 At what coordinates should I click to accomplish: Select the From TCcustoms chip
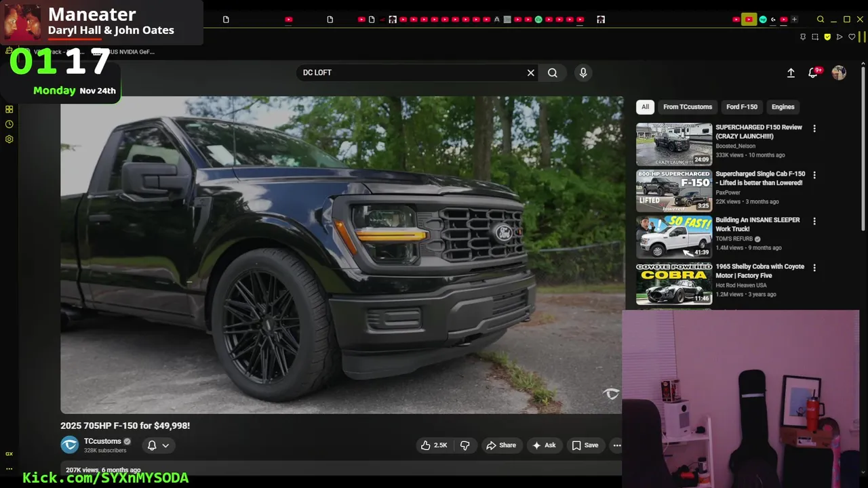[688, 107]
